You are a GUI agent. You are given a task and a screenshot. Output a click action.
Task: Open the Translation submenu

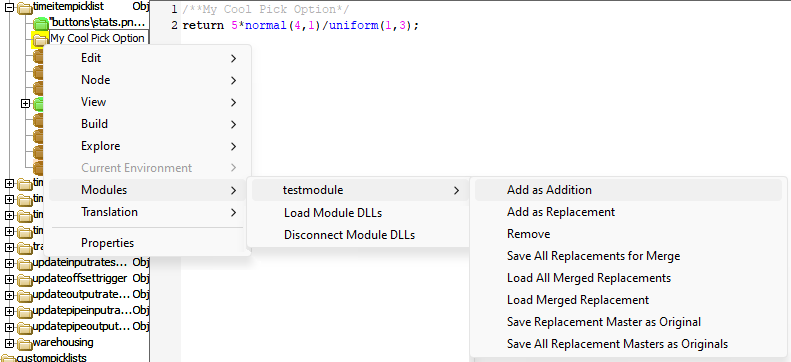[147, 212]
